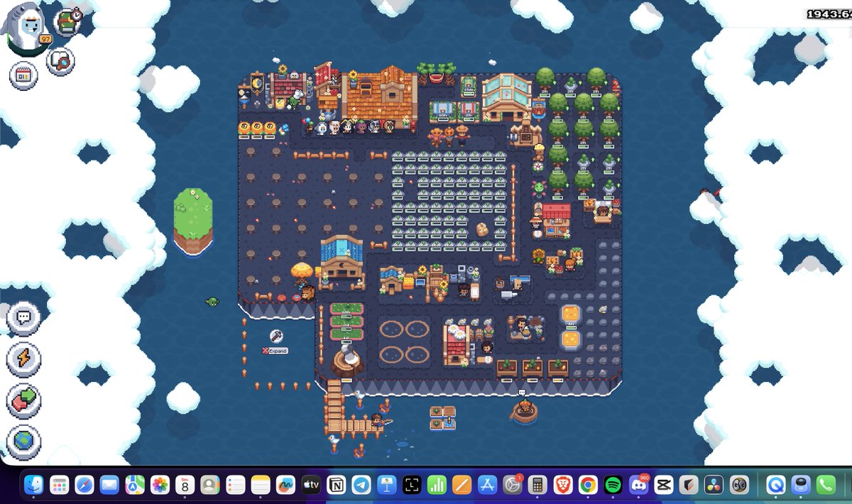Viewport: 852px width, 504px height.
Task: Open Safari in the Dock
Action: point(84,485)
